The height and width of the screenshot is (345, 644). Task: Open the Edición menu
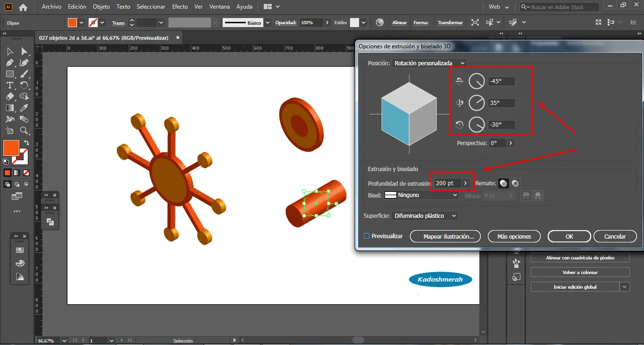[77, 7]
